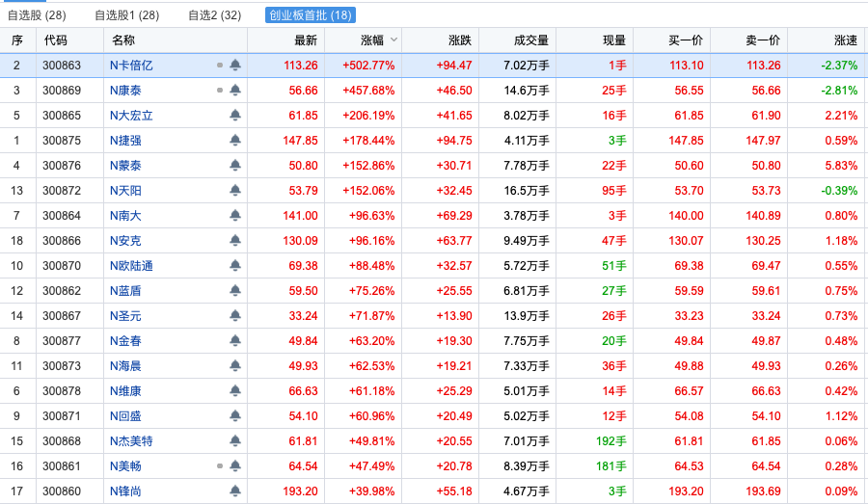The image size is (868, 504).
Task: Sort by the 涨幅 column header
Action: (x=371, y=40)
